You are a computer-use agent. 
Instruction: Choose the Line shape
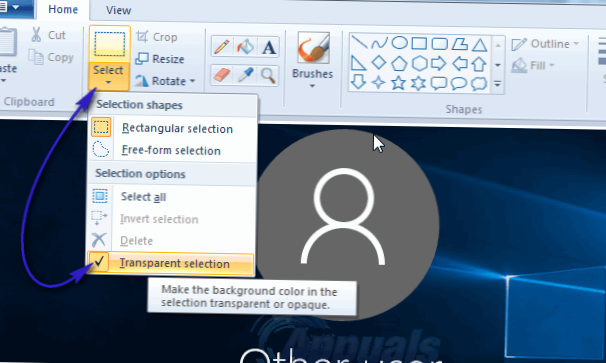[x=359, y=42]
